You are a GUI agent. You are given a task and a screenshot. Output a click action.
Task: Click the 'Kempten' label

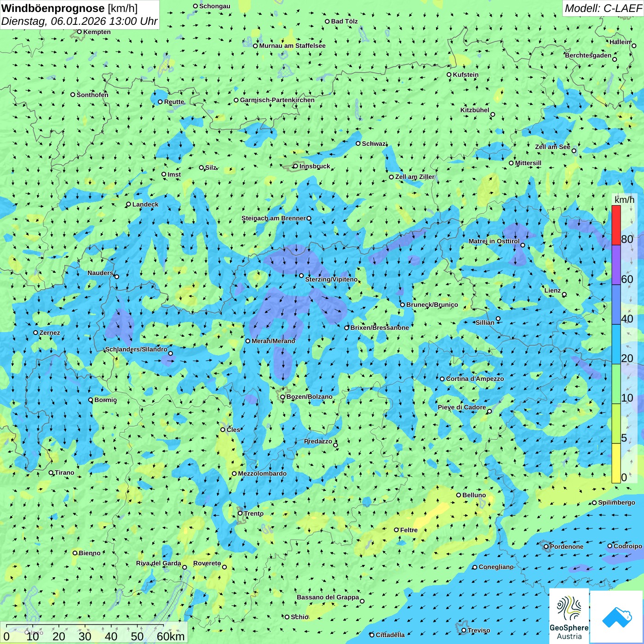(x=97, y=32)
